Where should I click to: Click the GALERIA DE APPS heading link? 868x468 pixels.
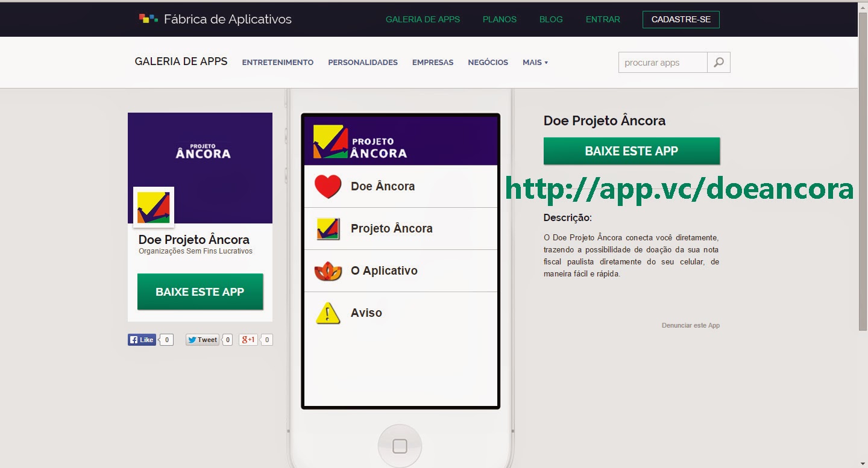(181, 61)
